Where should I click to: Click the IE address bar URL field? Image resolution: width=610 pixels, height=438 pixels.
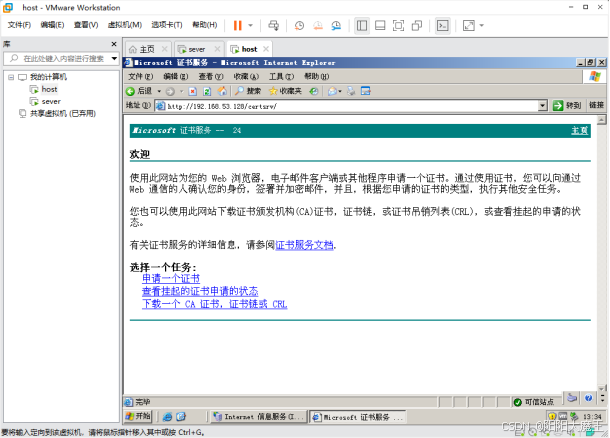coord(347,106)
